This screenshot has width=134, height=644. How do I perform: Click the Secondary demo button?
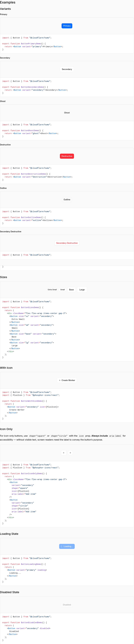tap(67, 69)
